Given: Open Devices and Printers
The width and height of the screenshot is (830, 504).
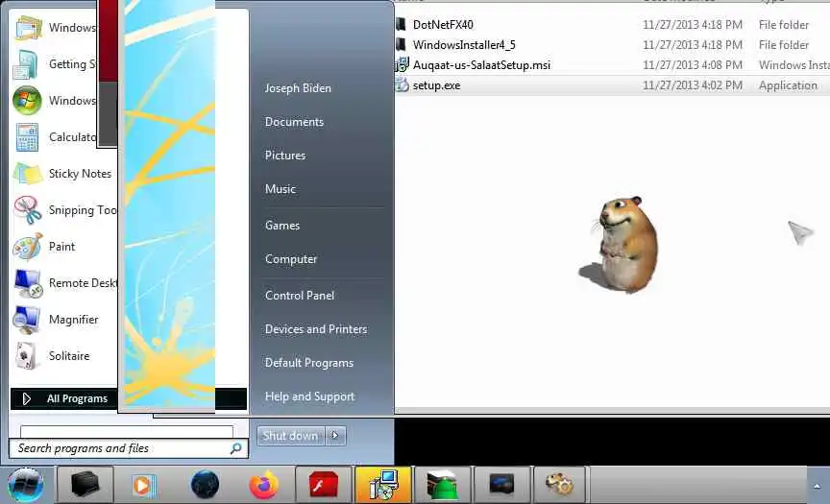Looking at the screenshot, I should click(316, 329).
